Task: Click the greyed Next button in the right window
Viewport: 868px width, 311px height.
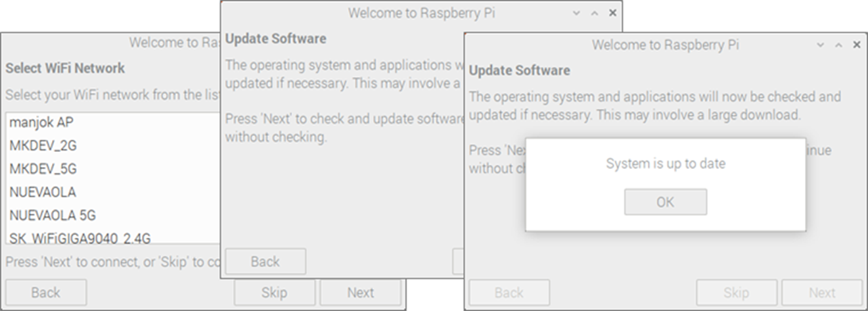Action: (822, 293)
